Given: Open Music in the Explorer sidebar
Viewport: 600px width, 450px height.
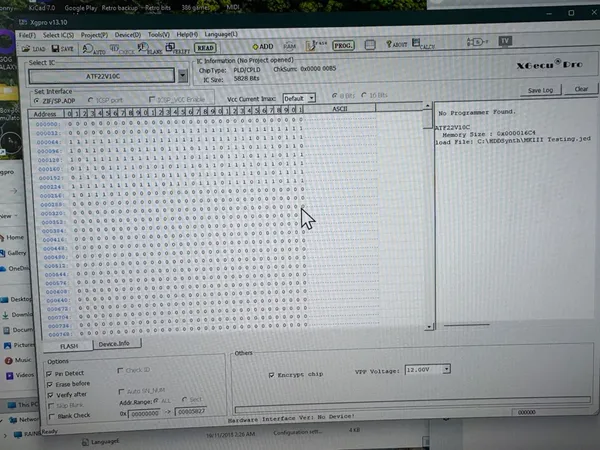Looking at the screenshot, I should click(x=18, y=360).
